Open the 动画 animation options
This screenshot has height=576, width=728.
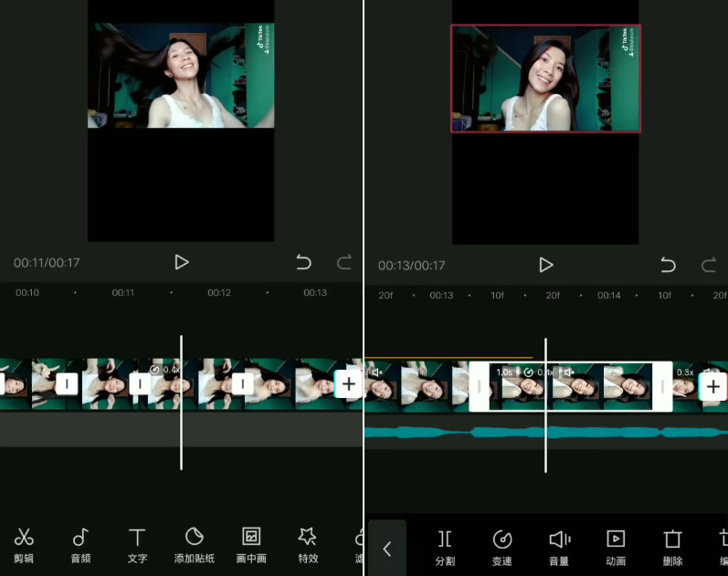[x=616, y=546]
